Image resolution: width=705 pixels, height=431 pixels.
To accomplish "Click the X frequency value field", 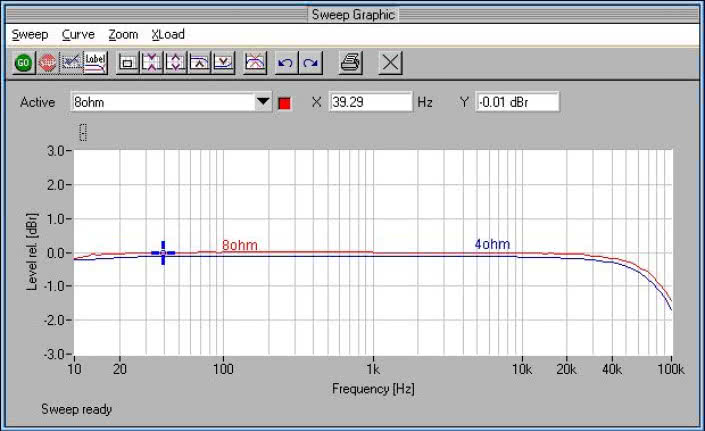I will tap(370, 102).
